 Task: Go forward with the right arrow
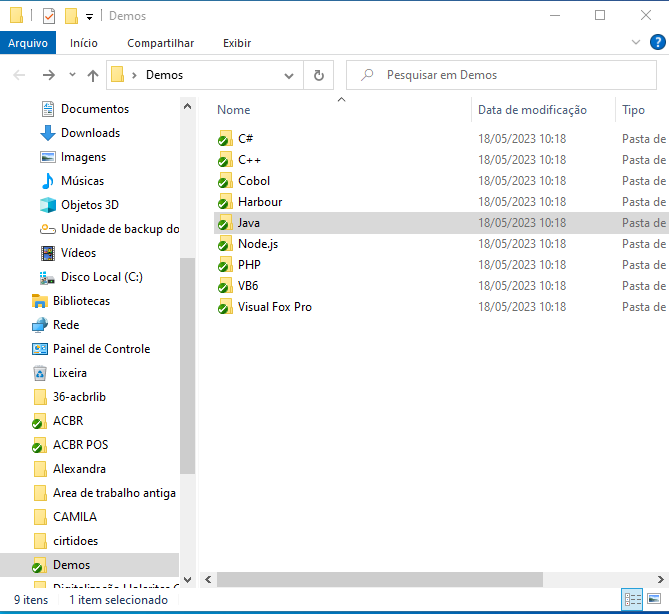(49, 75)
